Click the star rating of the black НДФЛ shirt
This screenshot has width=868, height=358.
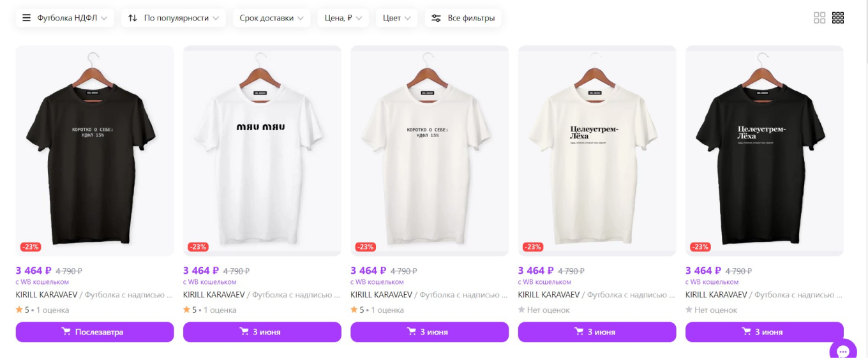20,310
